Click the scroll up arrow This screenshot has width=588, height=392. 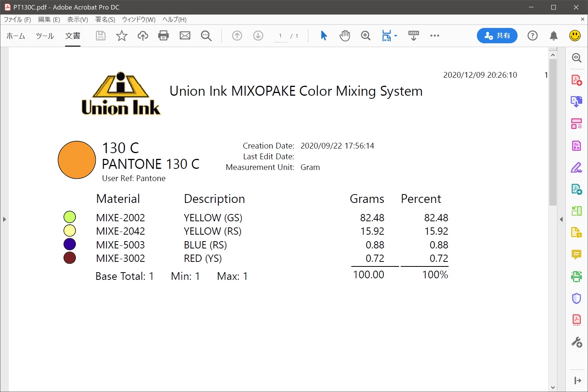tap(553, 55)
